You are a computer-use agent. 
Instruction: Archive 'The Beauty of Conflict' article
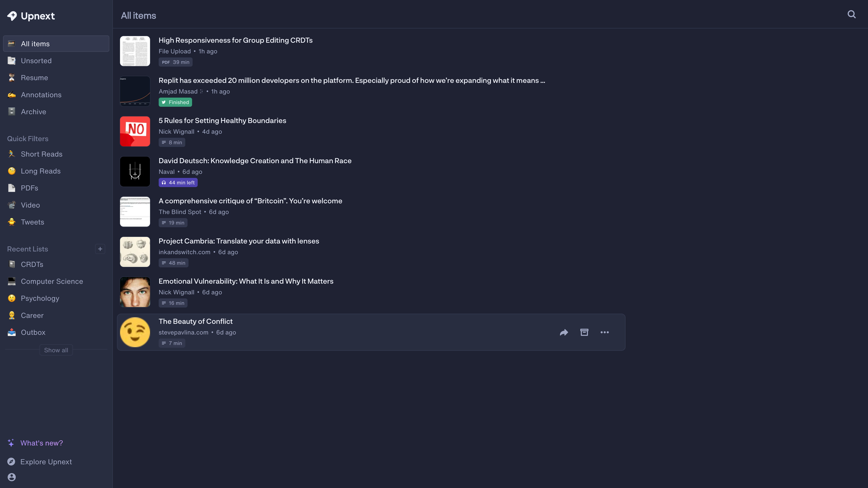pos(584,332)
